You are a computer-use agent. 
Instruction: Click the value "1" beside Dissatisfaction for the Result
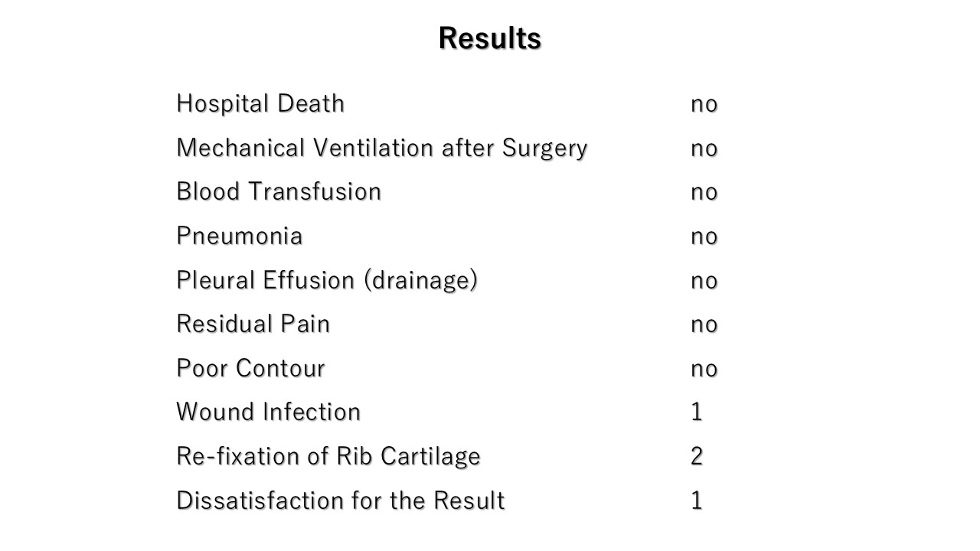[697, 500]
